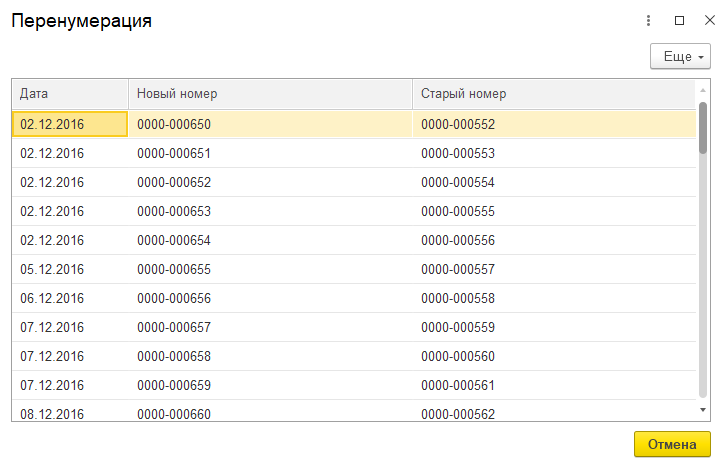Image resolution: width=727 pixels, height=468 pixels.
Task: Select new number cell 0000-000650
Action: (x=270, y=124)
